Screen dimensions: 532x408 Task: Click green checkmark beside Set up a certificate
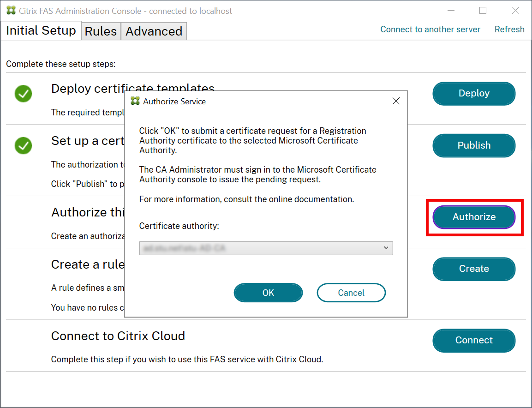coord(23,145)
